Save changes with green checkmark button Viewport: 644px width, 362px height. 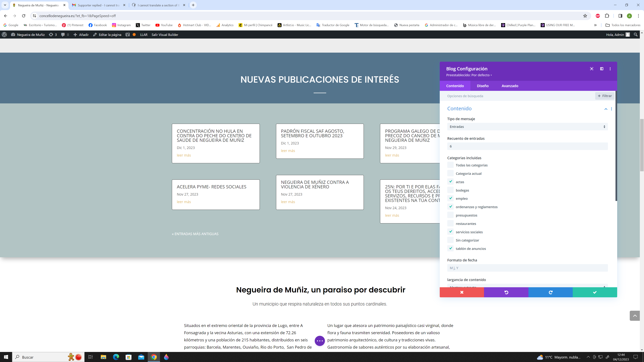595,292
